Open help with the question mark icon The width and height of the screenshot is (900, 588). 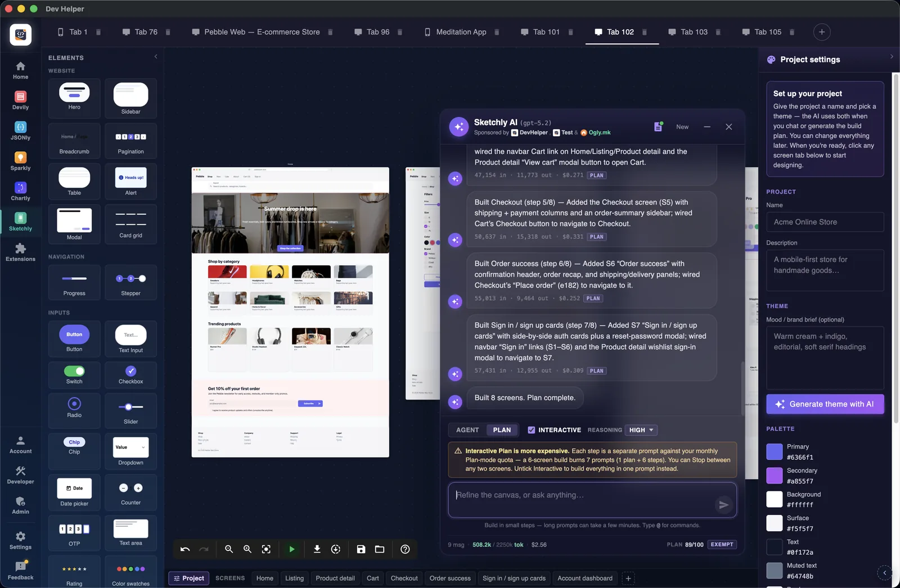click(x=405, y=549)
